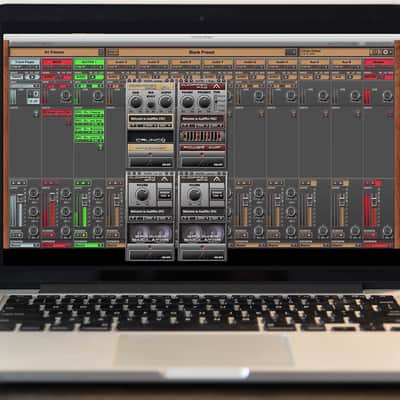Click the small middle knob on the beige plugin

[x=151, y=104]
